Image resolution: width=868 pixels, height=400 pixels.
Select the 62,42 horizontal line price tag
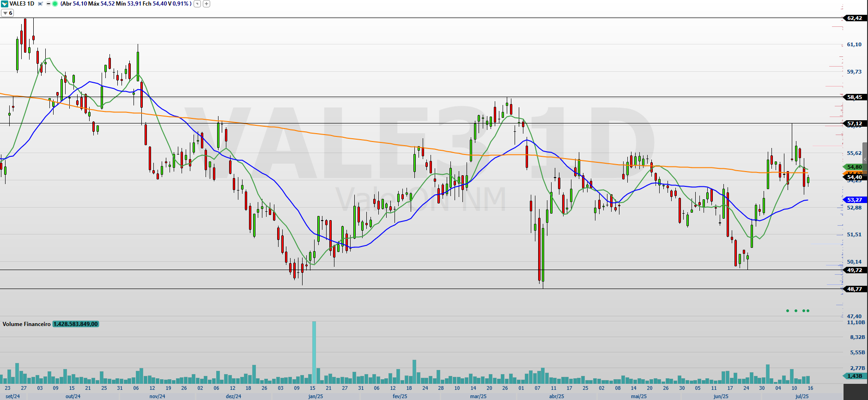855,18
